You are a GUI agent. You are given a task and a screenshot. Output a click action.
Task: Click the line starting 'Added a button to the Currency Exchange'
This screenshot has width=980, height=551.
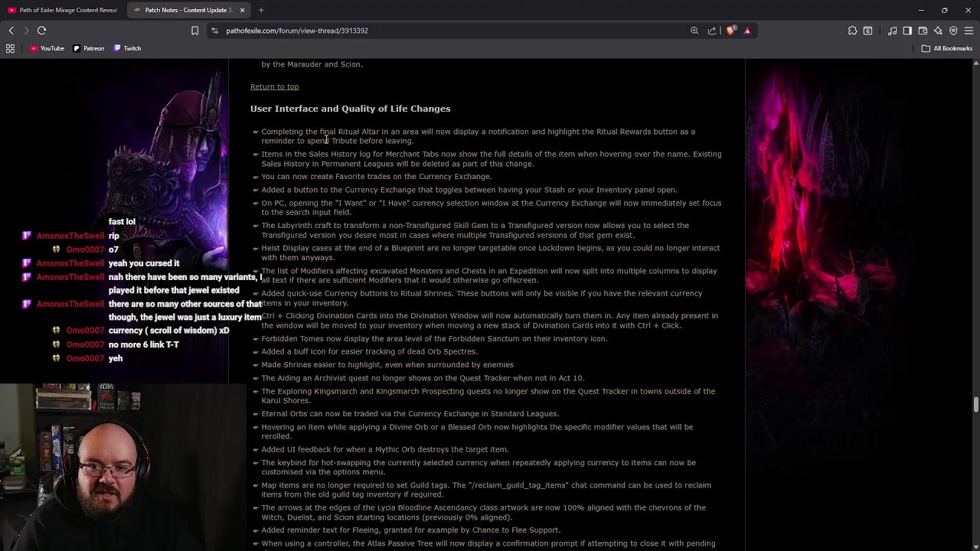pos(469,190)
